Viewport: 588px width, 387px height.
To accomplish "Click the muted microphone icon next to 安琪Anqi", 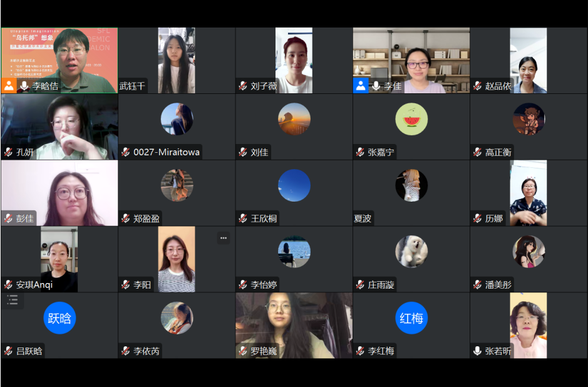I will tap(8, 285).
